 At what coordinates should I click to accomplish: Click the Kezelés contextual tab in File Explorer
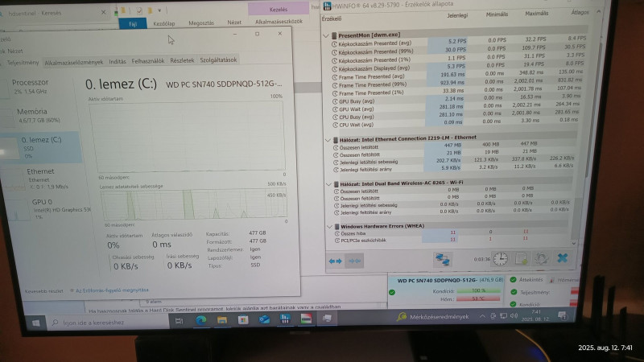tap(279, 9)
